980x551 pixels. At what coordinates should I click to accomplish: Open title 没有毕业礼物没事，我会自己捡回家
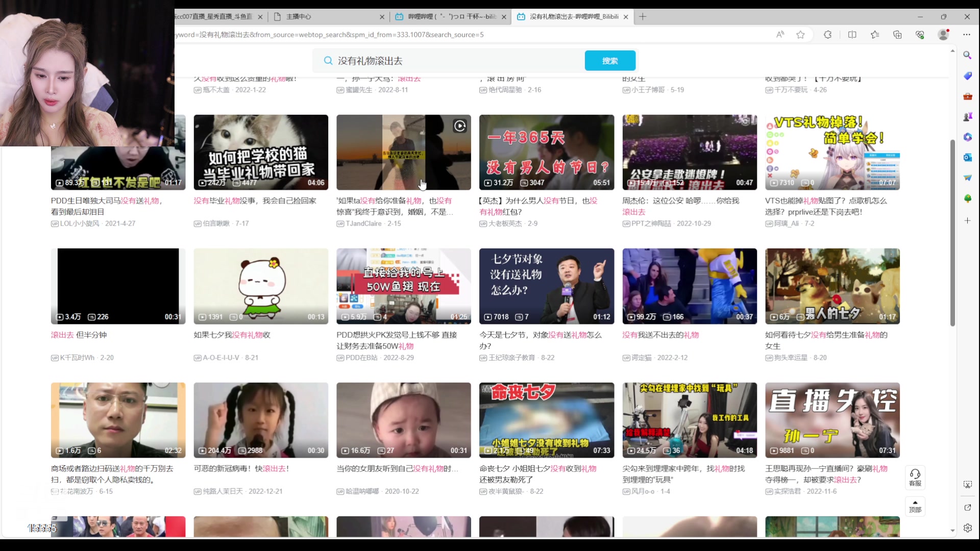tap(255, 201)
